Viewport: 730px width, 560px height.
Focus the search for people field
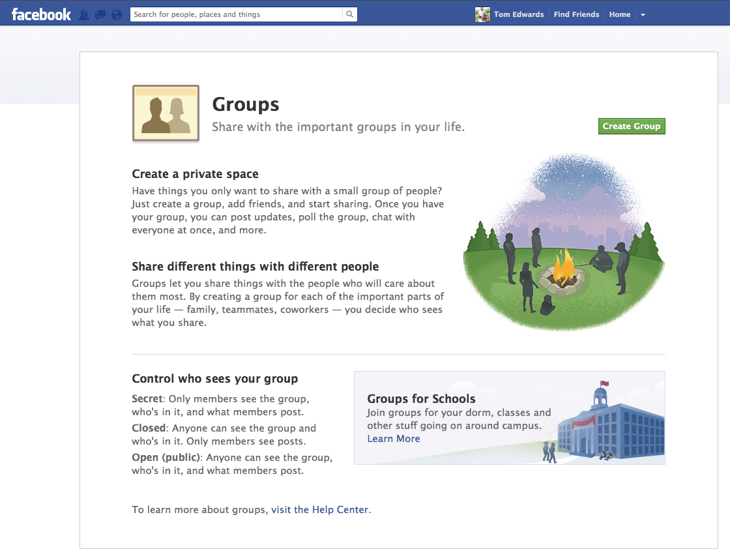click(x=237, y=14)
